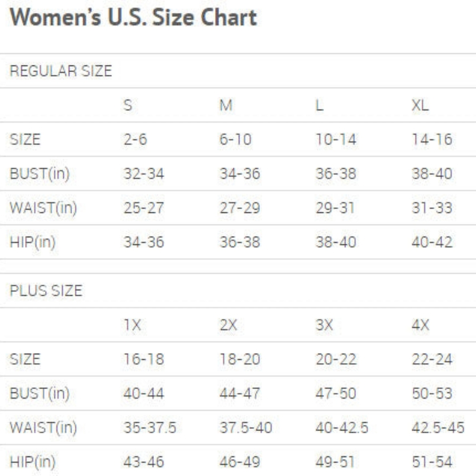The image size is (476, 476).
Task: Select the plus-size HIP(in) row label
Action: (x=33, y=462)
